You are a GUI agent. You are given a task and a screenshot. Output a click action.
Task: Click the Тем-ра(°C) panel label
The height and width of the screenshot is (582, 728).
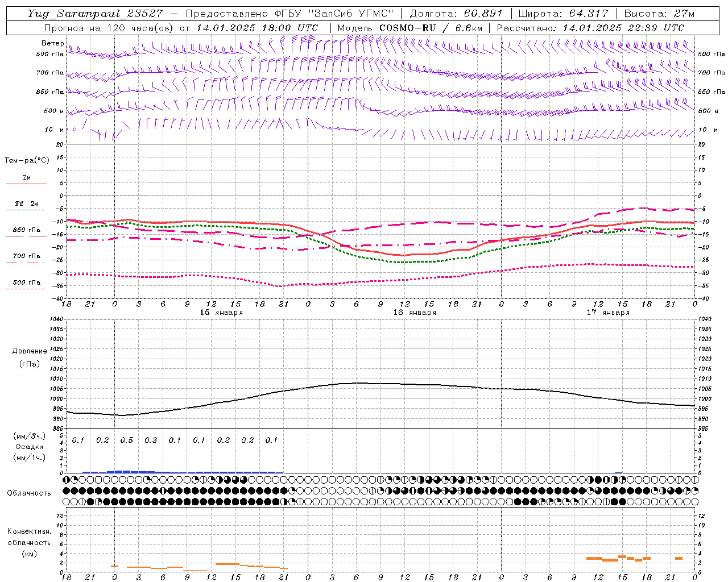27,160
